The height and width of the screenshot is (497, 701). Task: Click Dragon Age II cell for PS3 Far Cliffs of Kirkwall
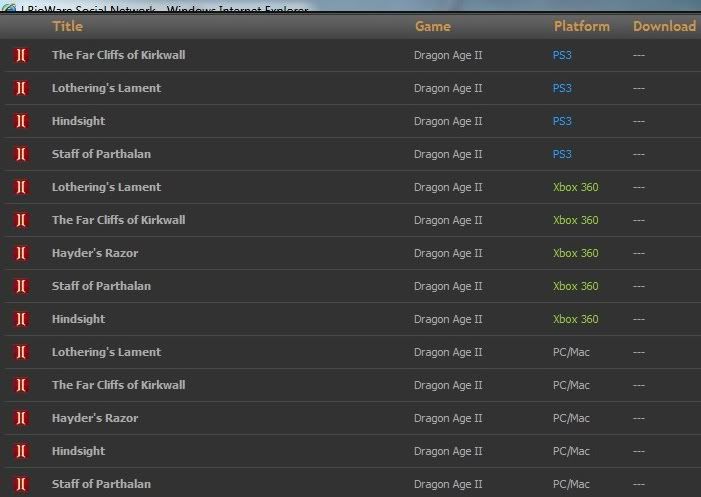click(448, 55)
